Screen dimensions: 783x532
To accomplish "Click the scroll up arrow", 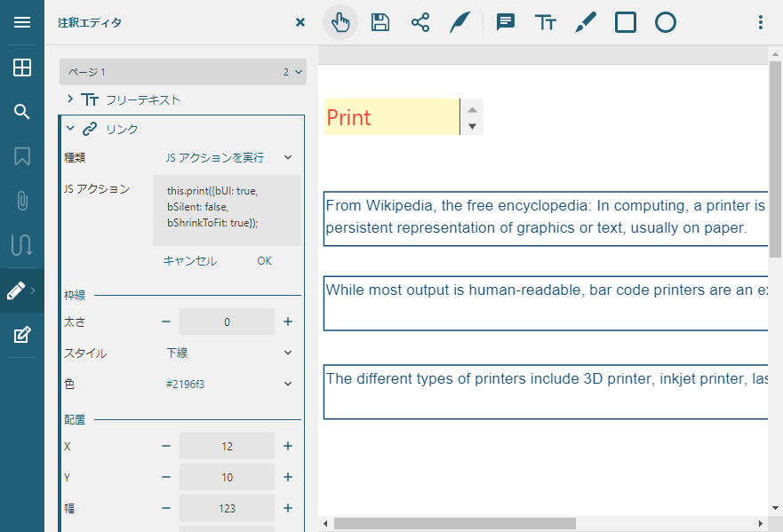I will click(775, 54).
